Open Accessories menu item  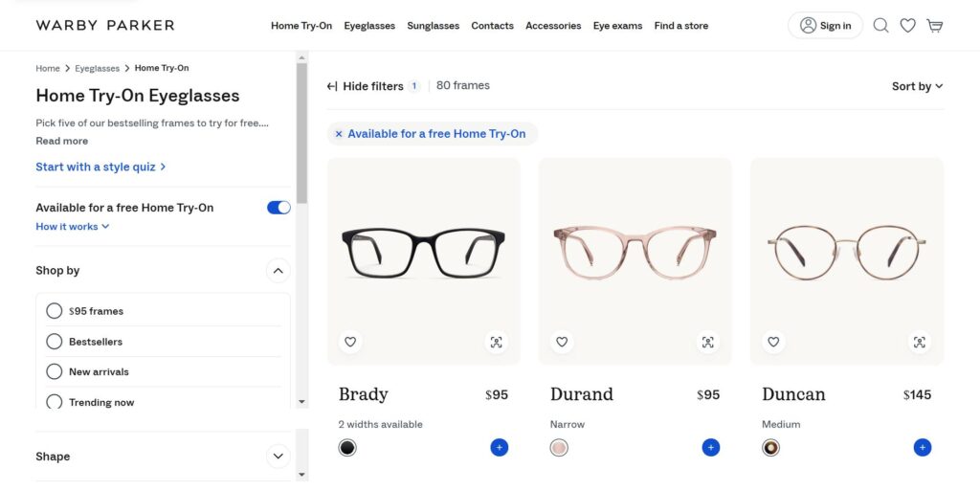coord(553,26)
